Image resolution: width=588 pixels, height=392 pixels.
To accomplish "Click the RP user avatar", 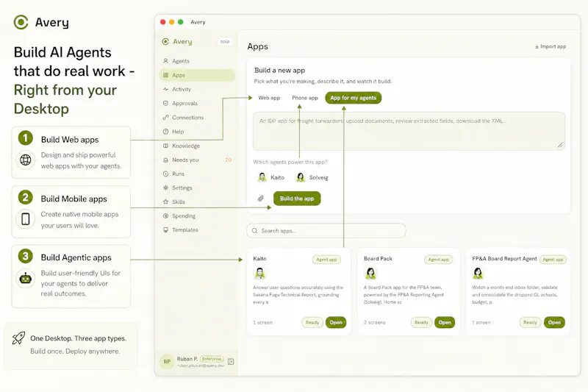I will [x=167, y=362].
